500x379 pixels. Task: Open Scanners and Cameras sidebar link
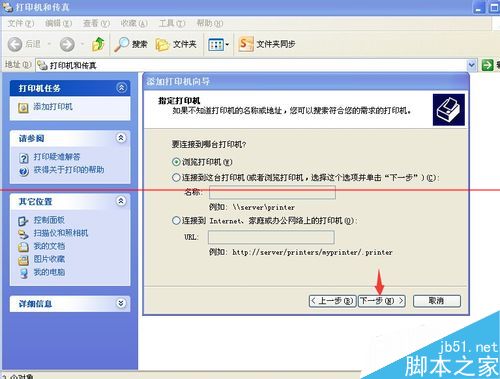pyautogui.click(x=61, y=233)
